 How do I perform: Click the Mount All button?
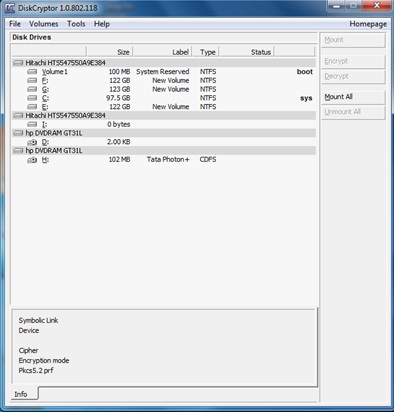(353, 97)
